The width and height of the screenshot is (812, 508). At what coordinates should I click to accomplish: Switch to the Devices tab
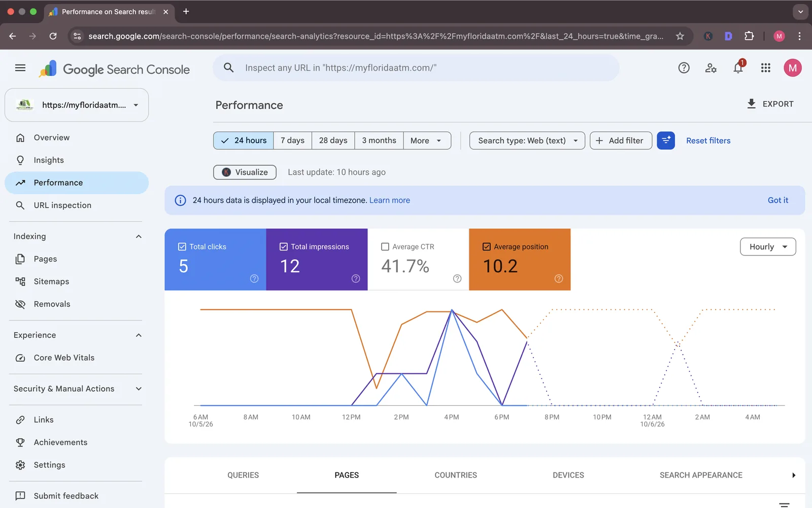pyautogui.click(x=568, y=475)
